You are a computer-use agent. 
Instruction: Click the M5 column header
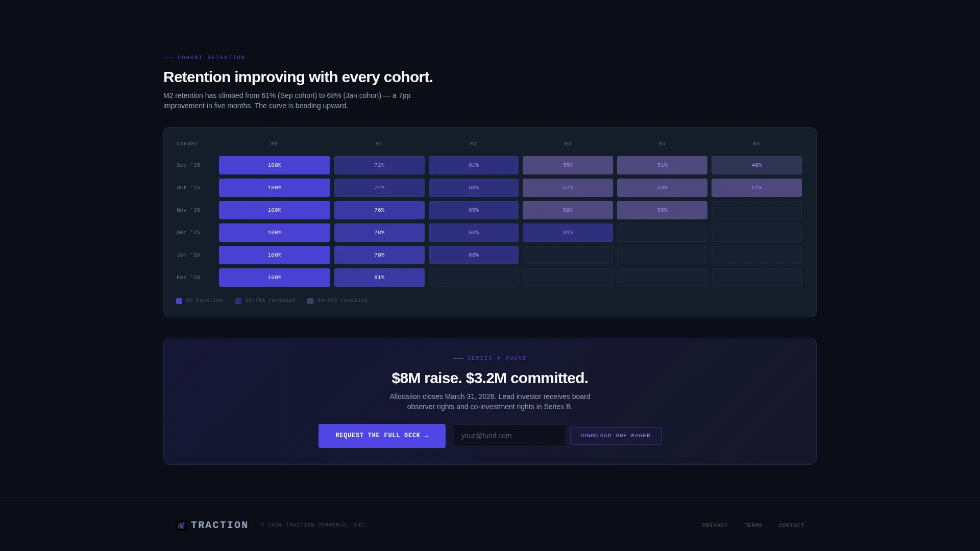(756, 144)
